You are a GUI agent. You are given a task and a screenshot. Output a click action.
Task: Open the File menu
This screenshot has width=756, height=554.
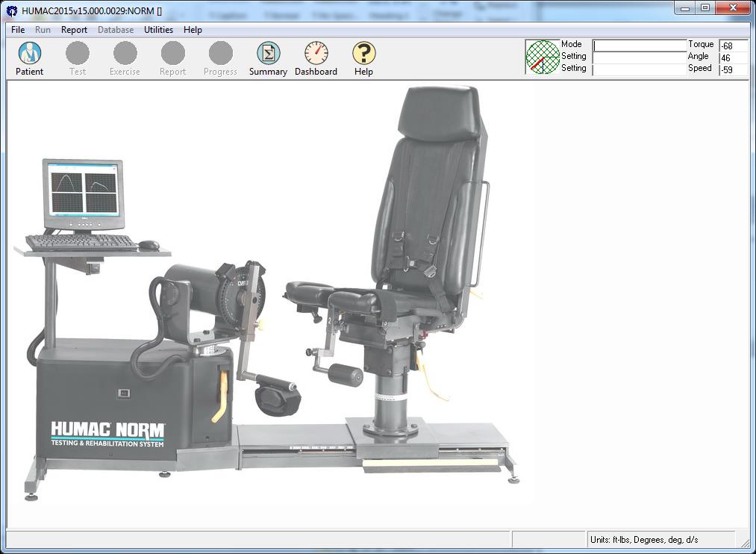click(x=17, y=30)
